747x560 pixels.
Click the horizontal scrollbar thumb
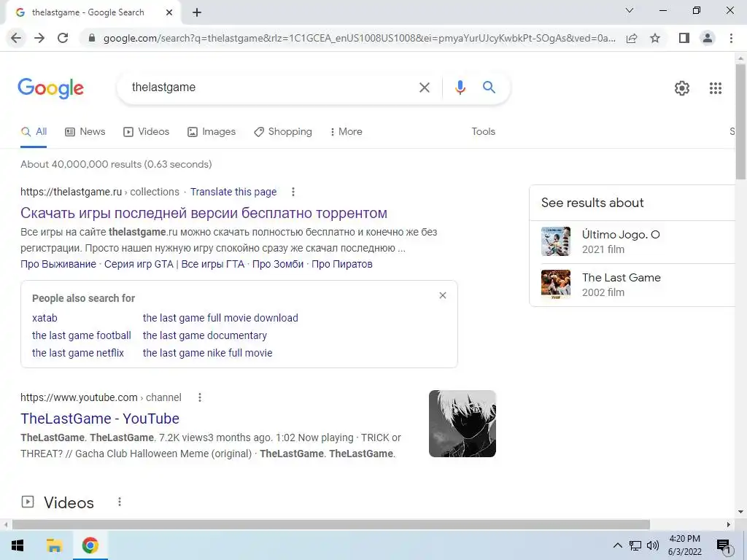pyautogui.click(x=331, y=525)
